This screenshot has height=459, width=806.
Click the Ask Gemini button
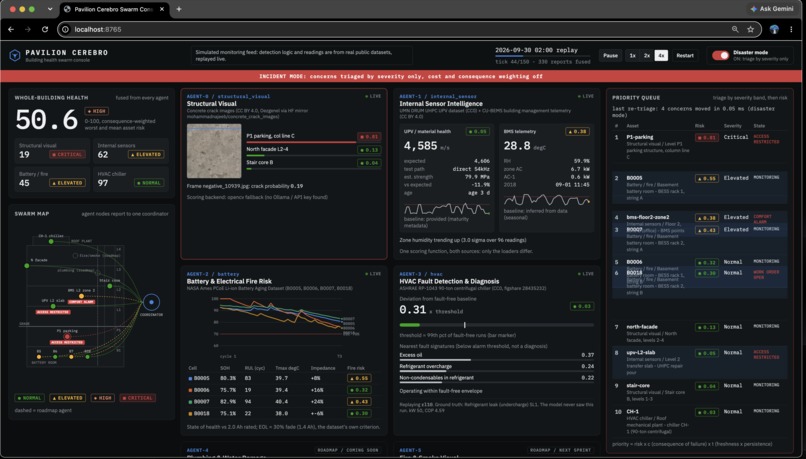(x=772, y=9)
